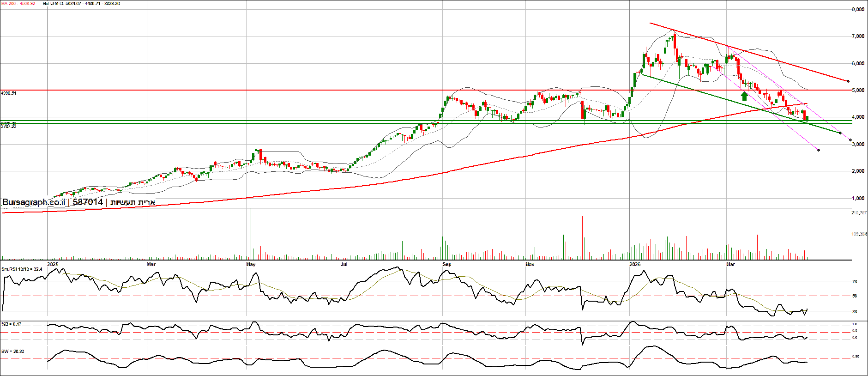Click the 7,000 price axis label
This screenshot has width=868, height=376.
[858, 36]
